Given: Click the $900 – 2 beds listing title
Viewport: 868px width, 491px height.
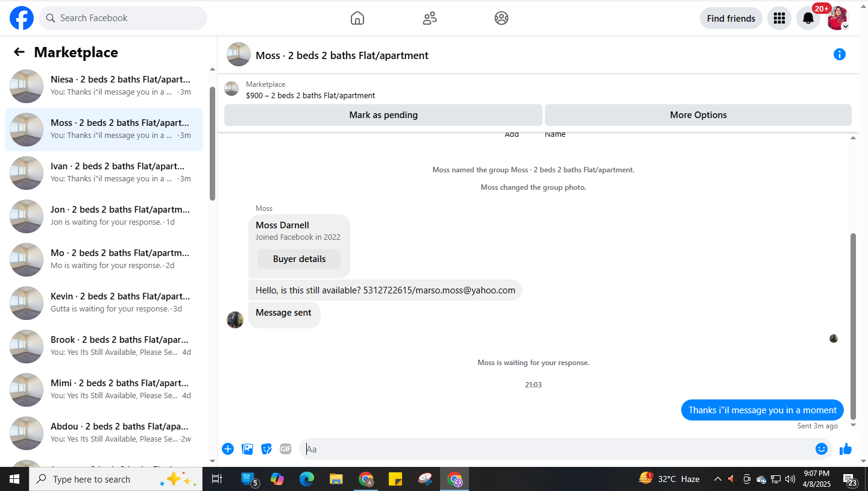Looking at the screenshot, I should click(310, 95).
